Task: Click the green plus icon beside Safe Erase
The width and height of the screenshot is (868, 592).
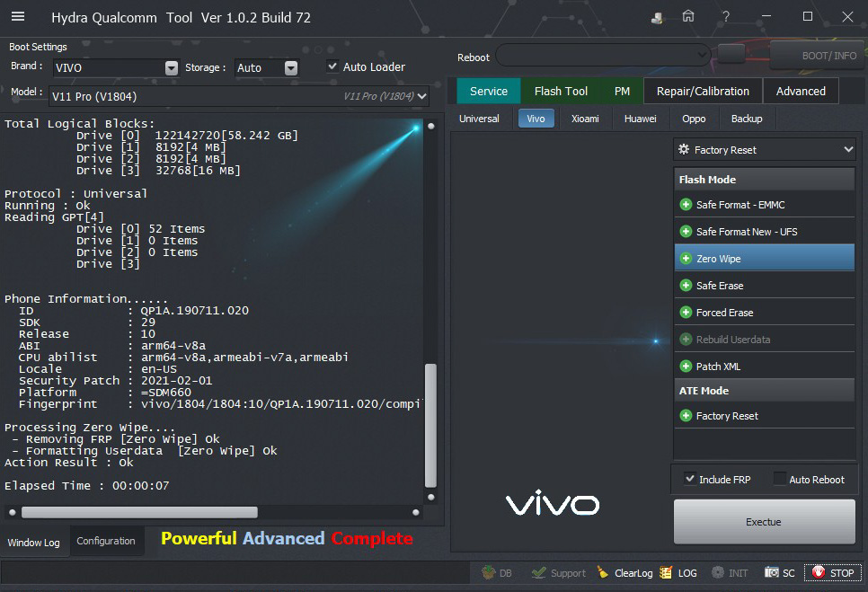Action: pos(686,286)
